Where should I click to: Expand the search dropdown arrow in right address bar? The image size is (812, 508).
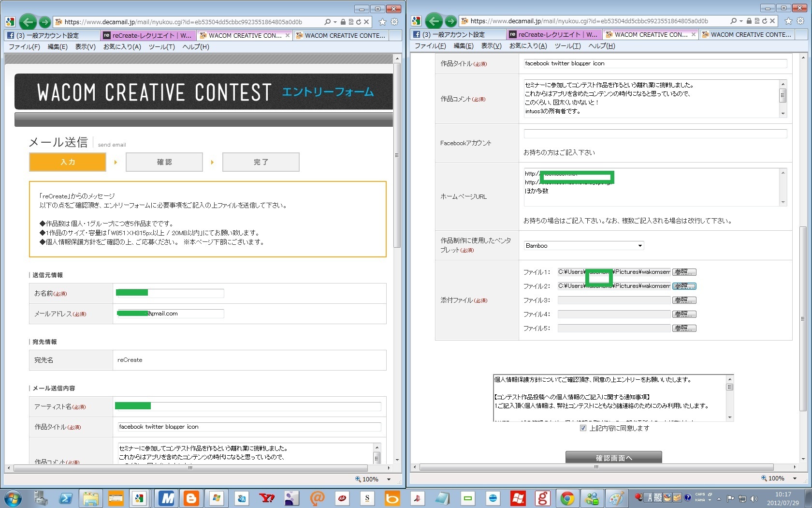pos(741,21)
